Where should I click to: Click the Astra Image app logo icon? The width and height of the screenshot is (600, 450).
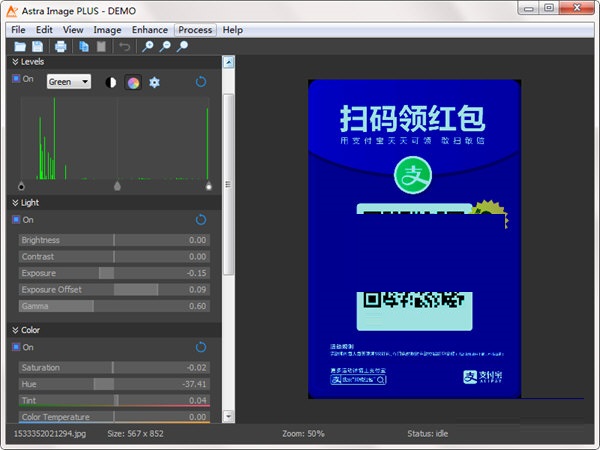12,11
